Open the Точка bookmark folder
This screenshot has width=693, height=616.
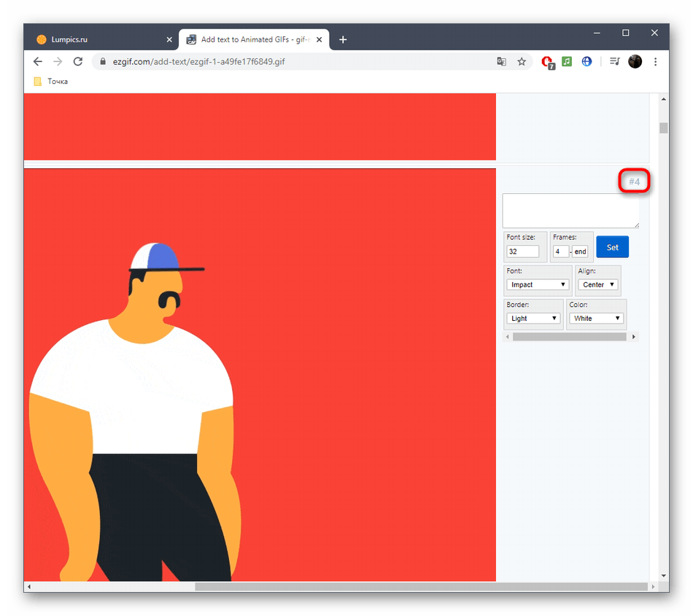(x=51, y=82)
